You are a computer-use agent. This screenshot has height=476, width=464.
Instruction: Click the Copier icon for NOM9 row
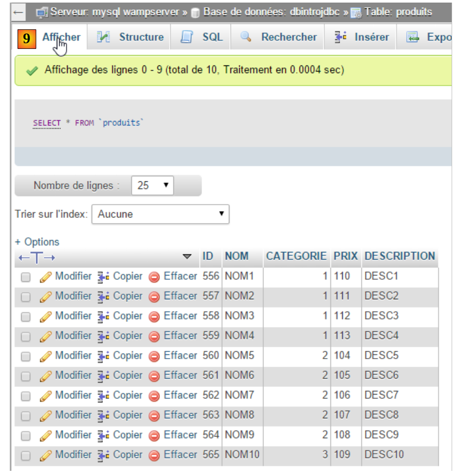click(104, 436)
